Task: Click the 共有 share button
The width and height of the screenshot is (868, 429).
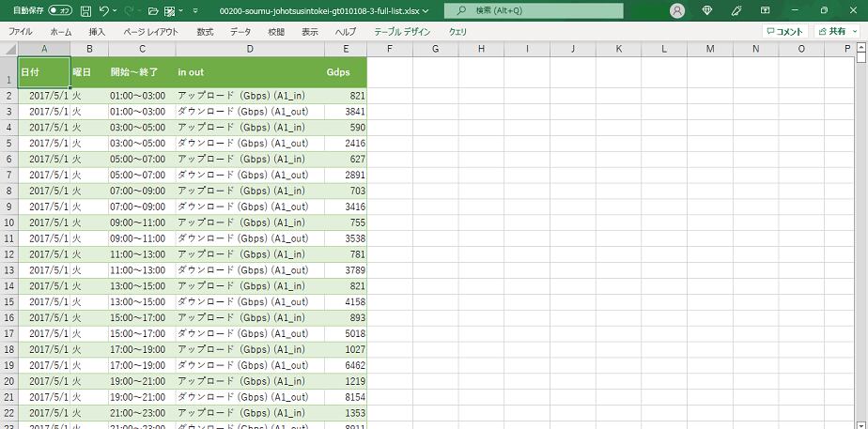Action: pos(832,32)
